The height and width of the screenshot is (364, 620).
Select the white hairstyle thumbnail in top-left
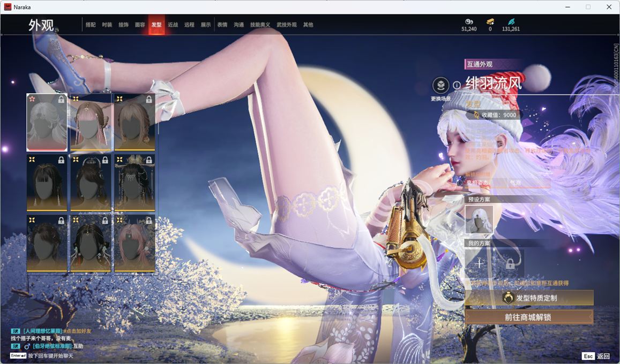coord(47,123)
